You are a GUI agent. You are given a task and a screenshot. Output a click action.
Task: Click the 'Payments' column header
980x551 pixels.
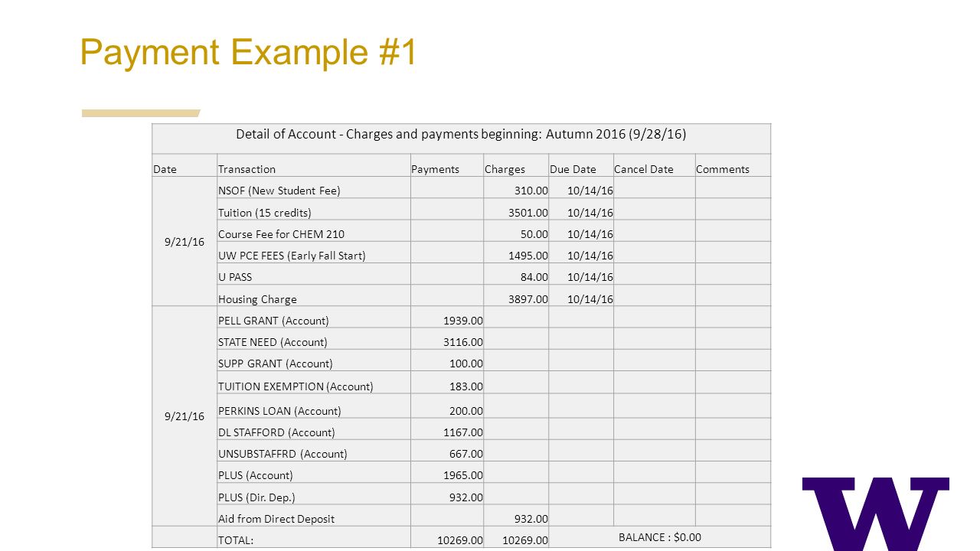click(x=435, y=169)
